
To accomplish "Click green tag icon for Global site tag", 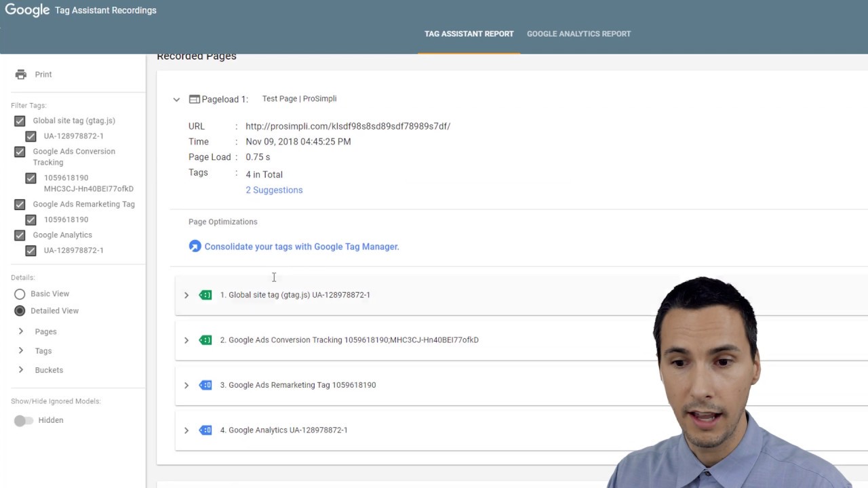I will (x=205, y=295).
